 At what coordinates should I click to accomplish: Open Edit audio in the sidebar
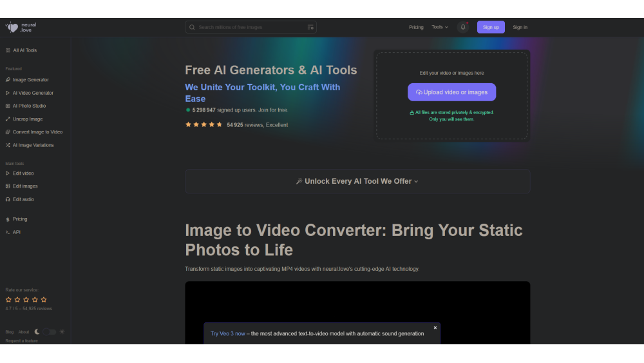23,199
